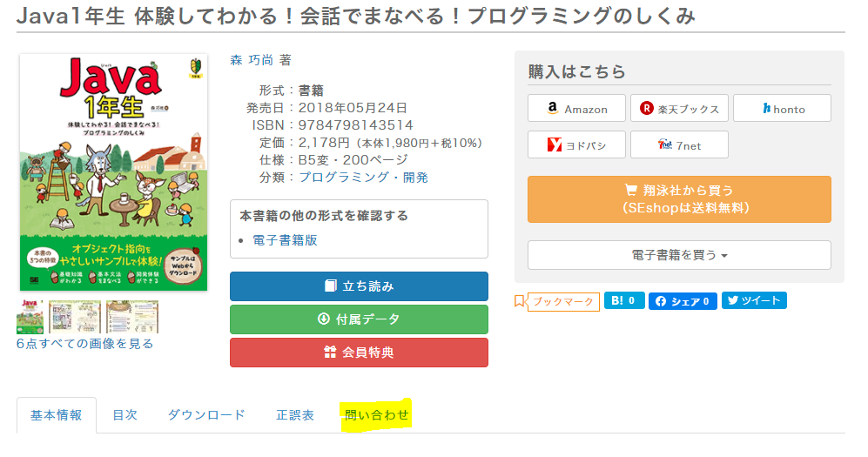The width and height of the screenshot is (868, 457).
Task: Tweet this book via the ツイート button
Action: coord(753,301)
